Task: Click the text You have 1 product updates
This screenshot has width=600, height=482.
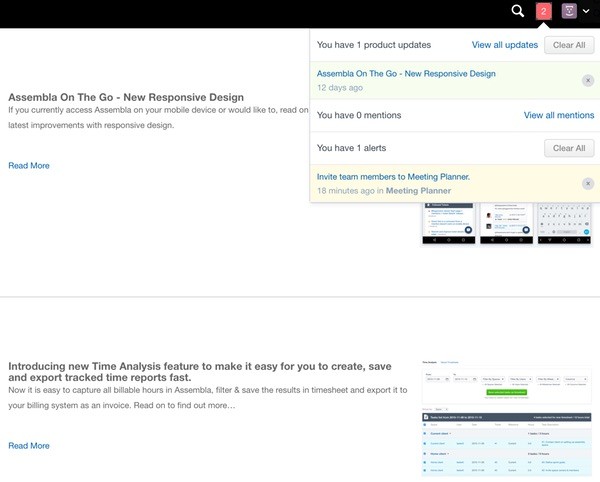Action: [x=374, y=45]
